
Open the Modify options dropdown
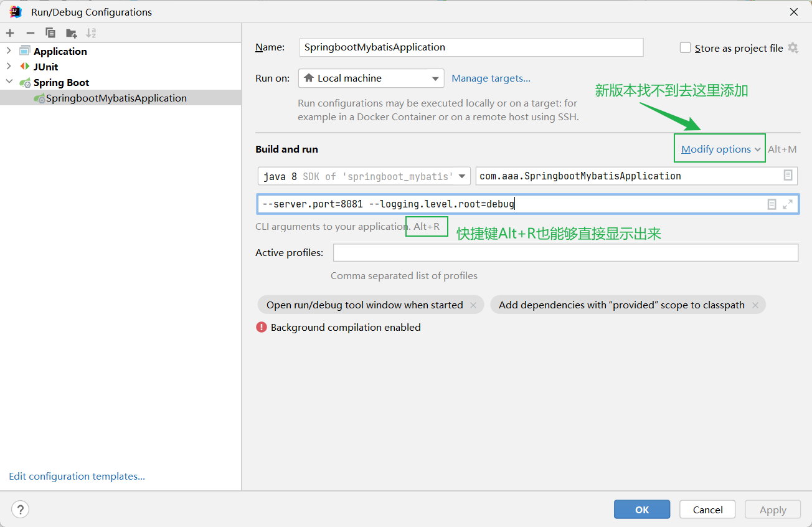coord(720,149)
